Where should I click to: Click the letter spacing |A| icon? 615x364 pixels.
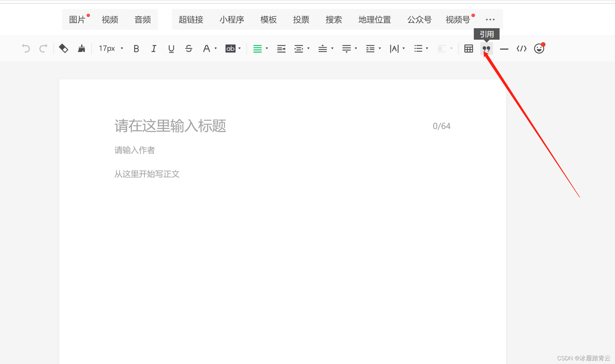coord(394,49)
